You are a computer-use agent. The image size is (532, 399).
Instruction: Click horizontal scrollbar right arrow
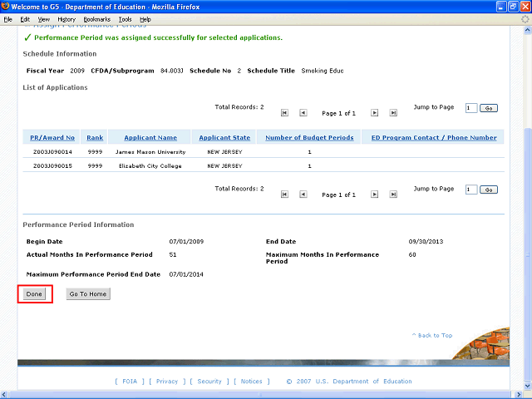(519, 395)
